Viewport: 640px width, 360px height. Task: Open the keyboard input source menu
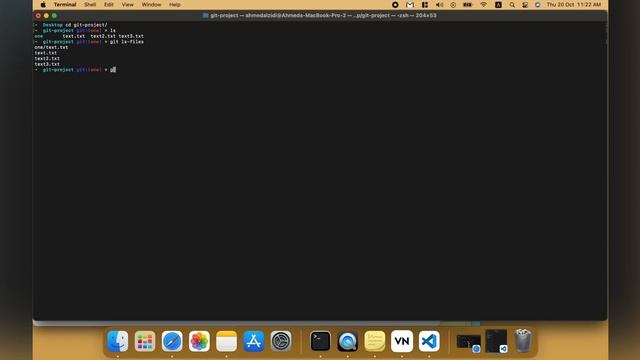(x=498, y=5)
